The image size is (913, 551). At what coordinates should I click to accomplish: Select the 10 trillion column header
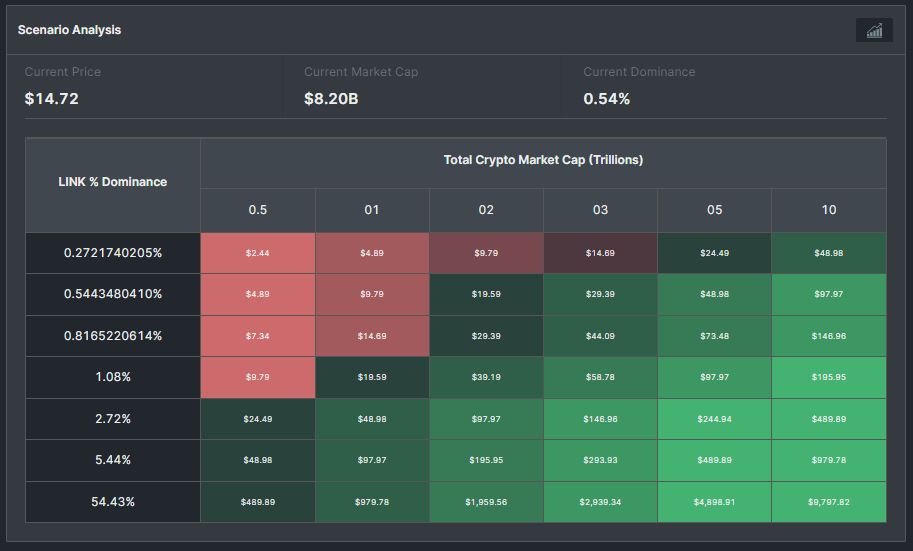click(829, 210)
